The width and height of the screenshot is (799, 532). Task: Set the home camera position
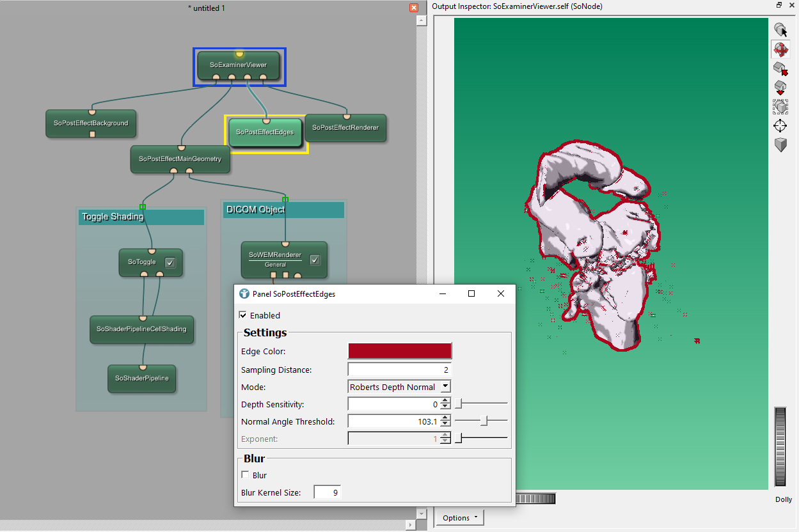point(780,88)
